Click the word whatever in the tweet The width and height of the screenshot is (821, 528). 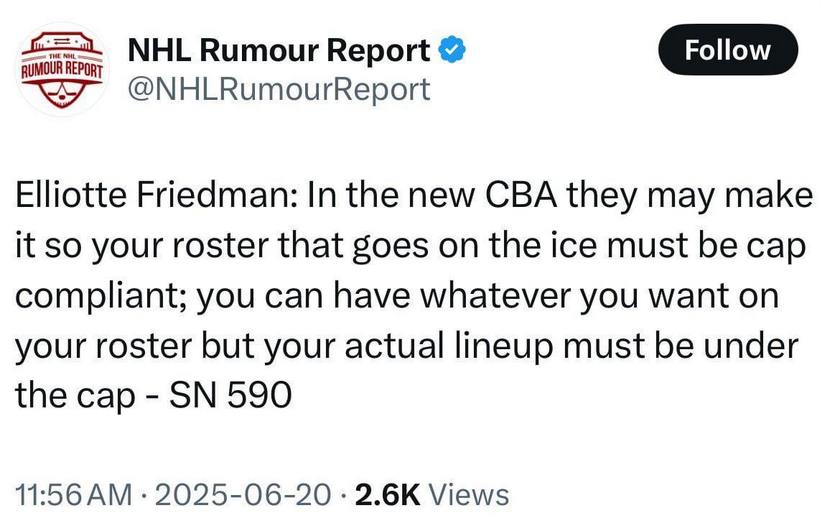(x=496, y=295)
